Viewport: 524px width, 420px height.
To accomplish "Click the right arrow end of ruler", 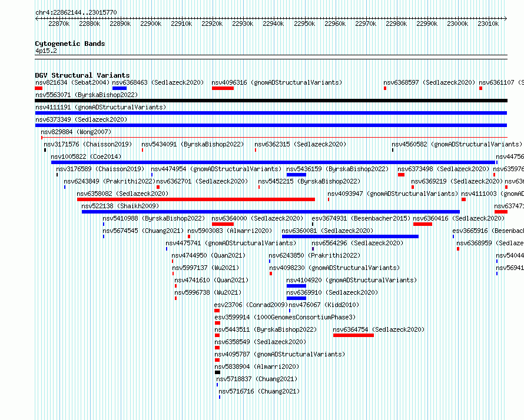I will point(506,19).
